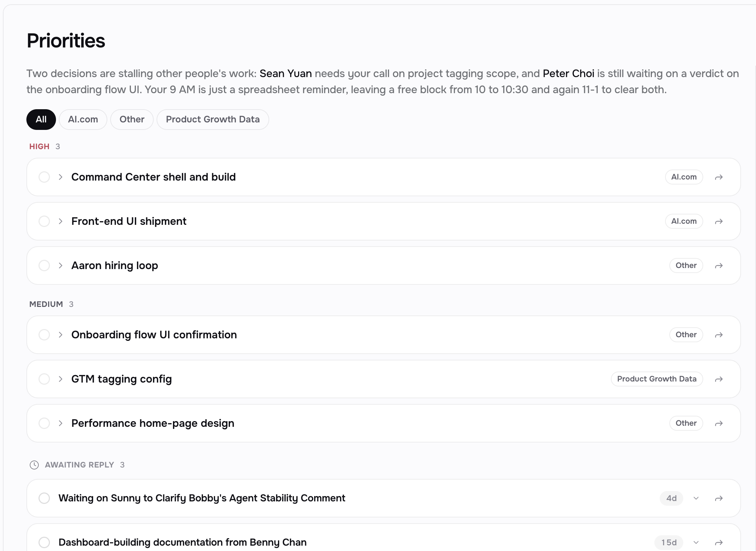Filter priorities by AI.com

(83, 120)
